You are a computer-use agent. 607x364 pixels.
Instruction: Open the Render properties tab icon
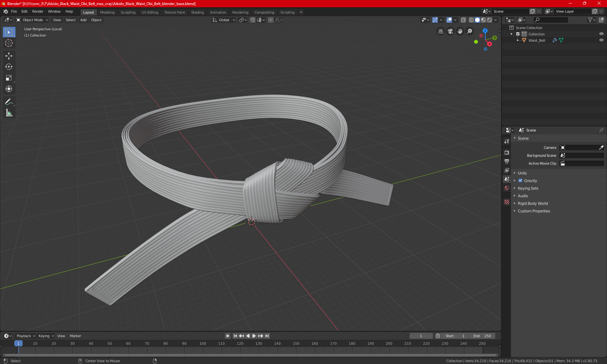(x=507, y=152)
